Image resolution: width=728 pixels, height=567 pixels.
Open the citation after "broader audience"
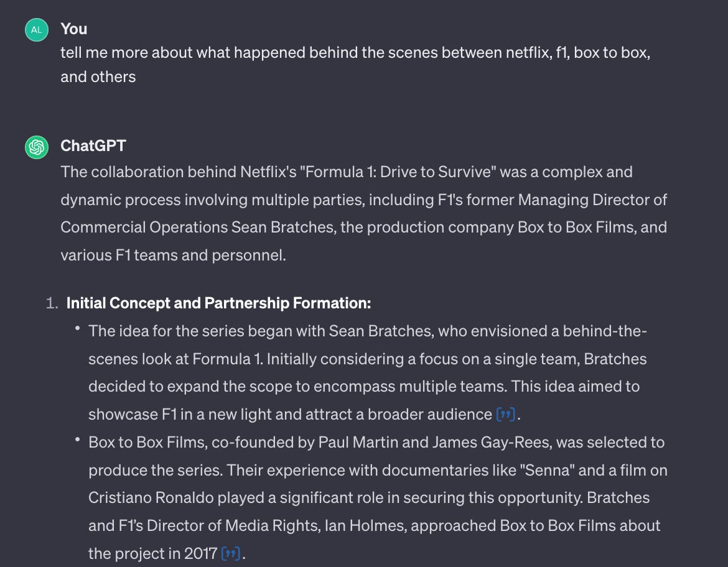click(x=506, y=414)
